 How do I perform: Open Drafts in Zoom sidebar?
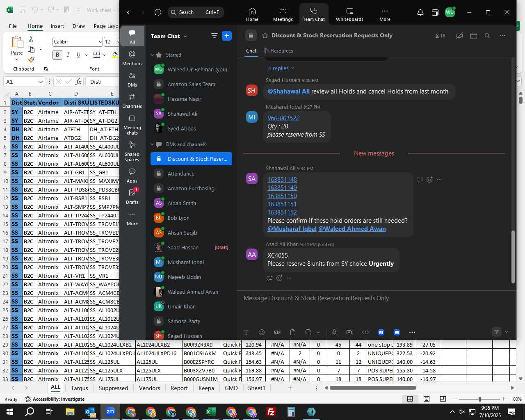point(132,197)
